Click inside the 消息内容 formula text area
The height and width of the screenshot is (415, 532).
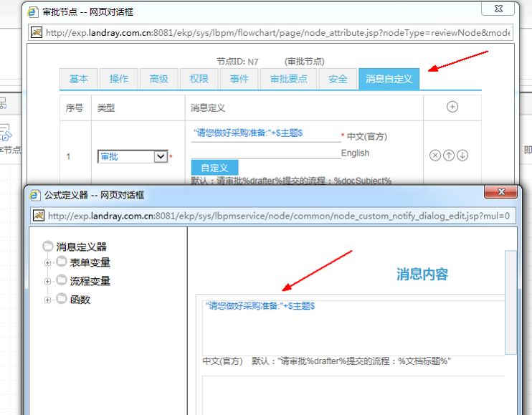click(351, 326)
